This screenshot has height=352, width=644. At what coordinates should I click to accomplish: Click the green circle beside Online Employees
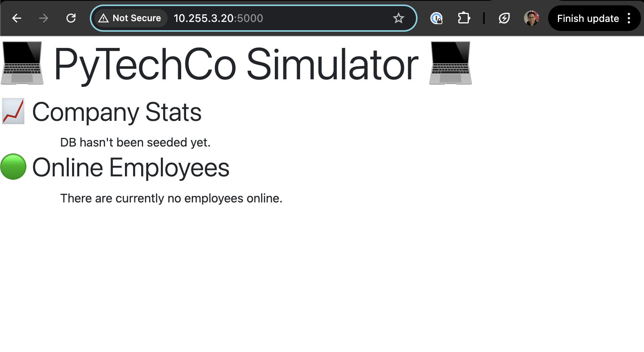(14, 168)
